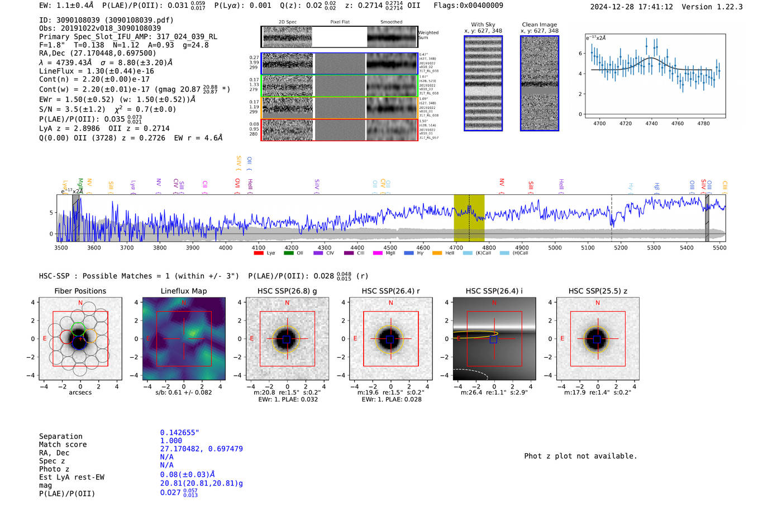Click the 'm:26.4 re:1.1" s:2.9"' caption
Viewport: 782px width, 532px height.
point(494,392)
